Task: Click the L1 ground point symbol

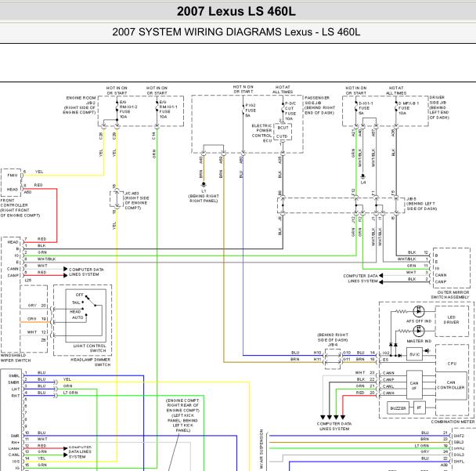Action: [204, 184]
